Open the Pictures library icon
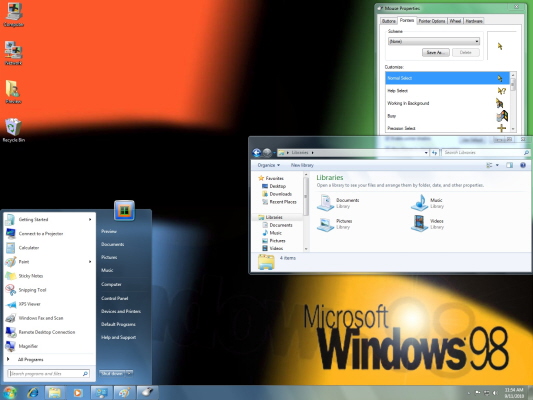Screen dimensions: 533x400 pos(335,224)
